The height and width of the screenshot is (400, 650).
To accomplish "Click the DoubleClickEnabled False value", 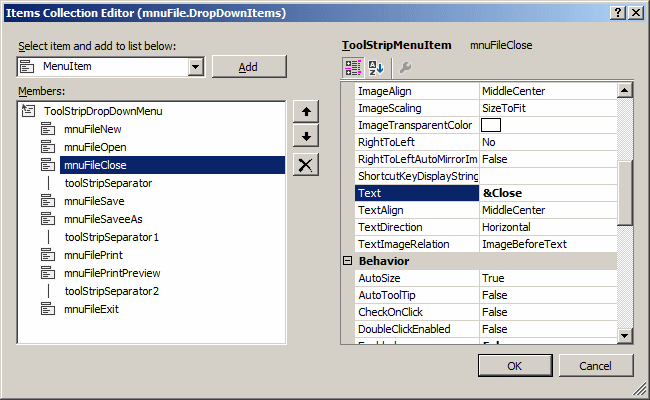I will point(495,329).
